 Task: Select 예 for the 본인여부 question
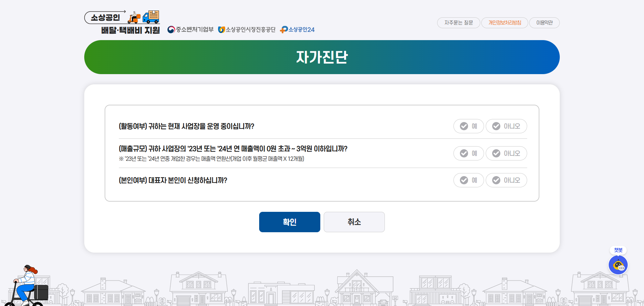point(468,180)
